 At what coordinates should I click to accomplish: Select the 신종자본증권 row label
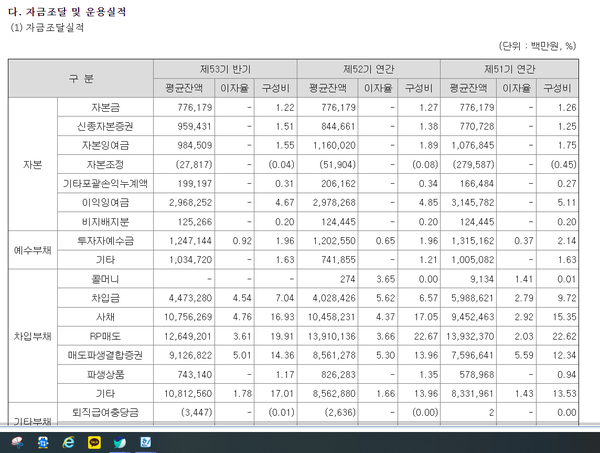click(104, 127)
